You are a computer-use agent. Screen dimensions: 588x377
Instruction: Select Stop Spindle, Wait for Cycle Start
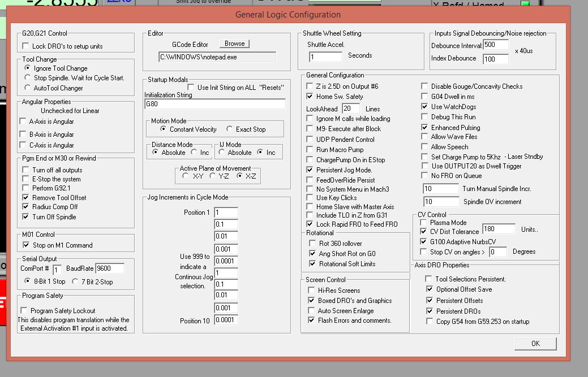[28, 78]
